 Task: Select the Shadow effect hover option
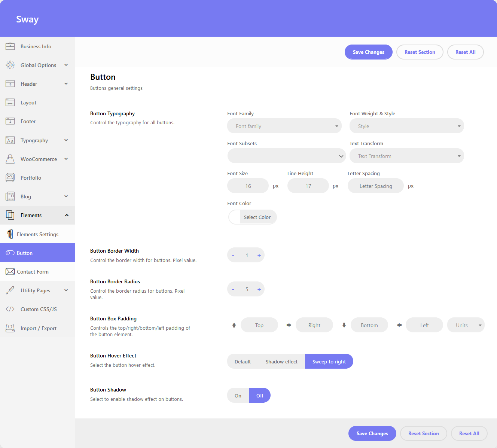(x=281, y=362)
